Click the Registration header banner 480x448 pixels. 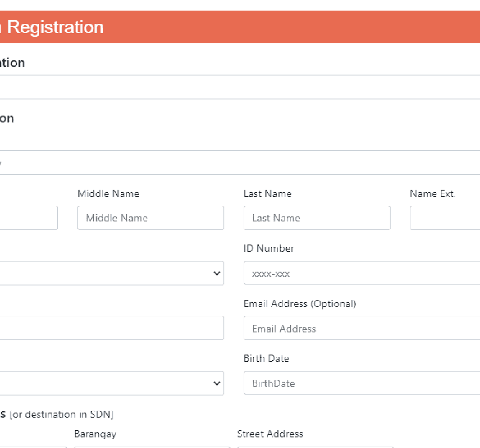pos(240,27)
